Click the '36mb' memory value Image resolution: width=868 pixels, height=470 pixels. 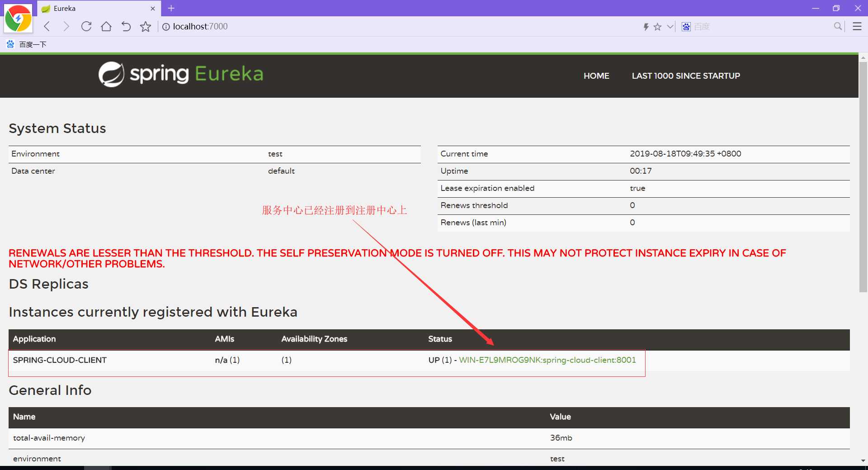(x=561, y=438)
